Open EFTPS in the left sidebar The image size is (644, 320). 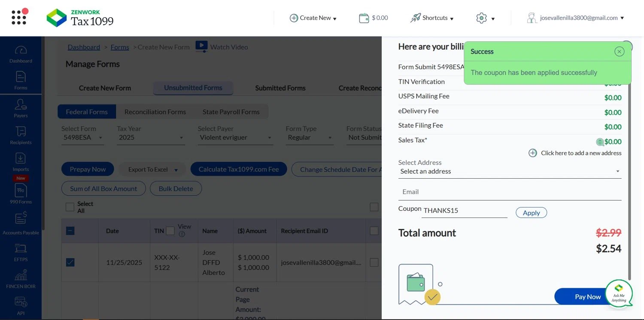(x=21, y=252)
